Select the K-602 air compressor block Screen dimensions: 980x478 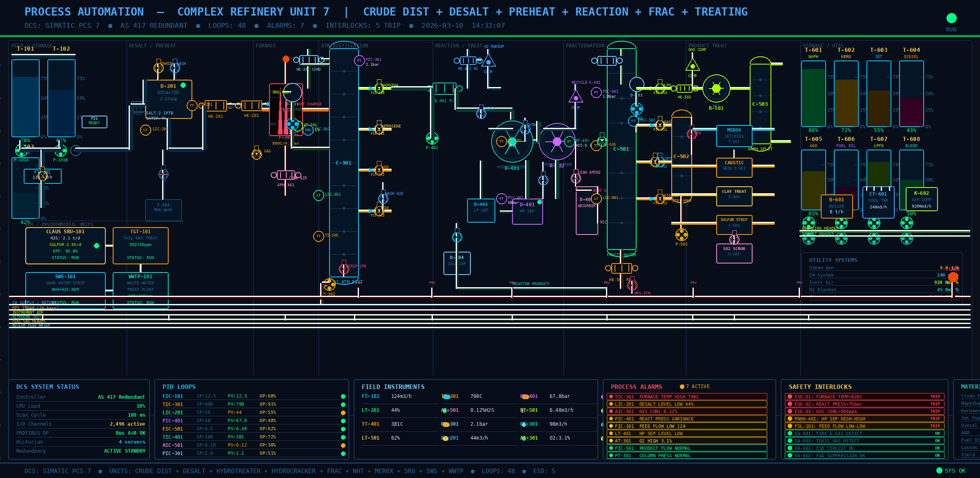click(922, 199)
